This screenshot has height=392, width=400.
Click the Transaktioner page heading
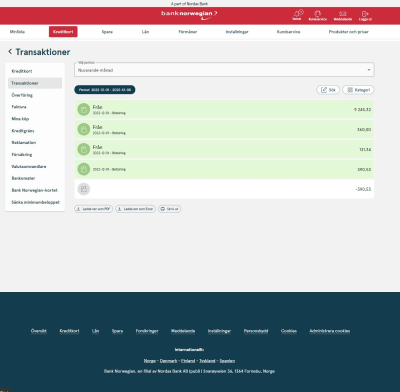click(x=43, y=52)
